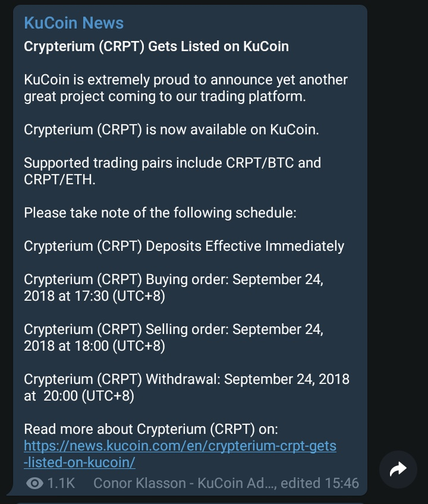Screen dimensions: 428x504
Task: Tap the Selling order schedule line
Action: pos(173,329)
